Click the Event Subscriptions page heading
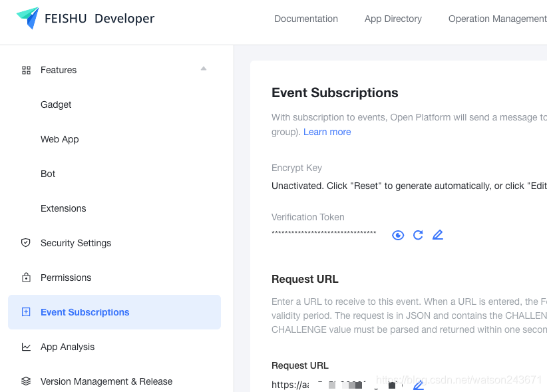 click(335, 93)
